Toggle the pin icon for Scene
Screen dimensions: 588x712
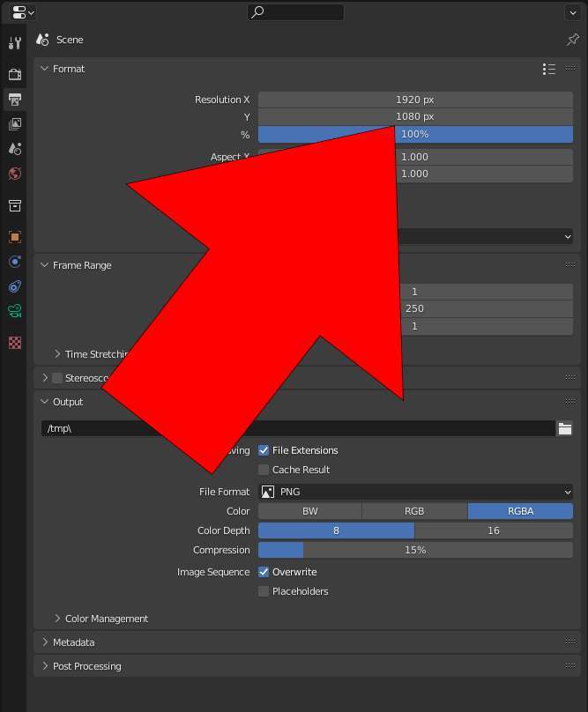pyautogui.click(x=572, y=40)
